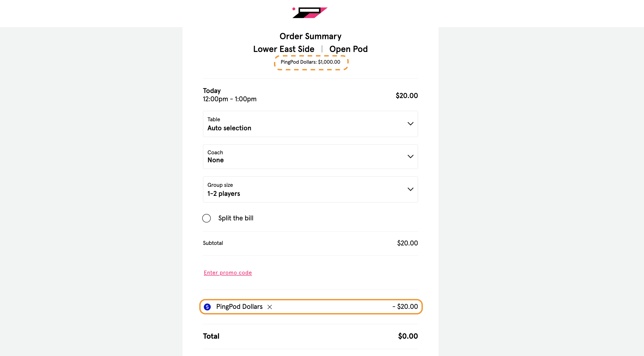Click the Order Summary title
Screen dimensions: 644x356
coord(310,36)
